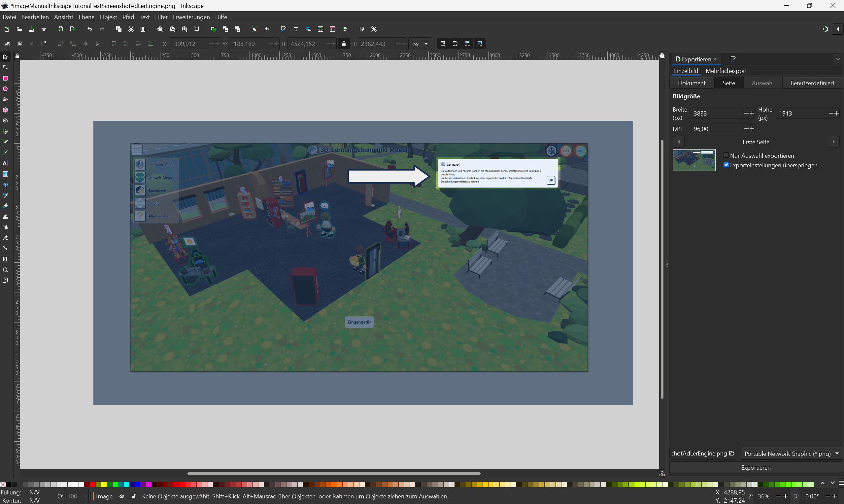Expand the dock panel chevron menu
This screenshot has width=844, height=504.
click(837, 59)
